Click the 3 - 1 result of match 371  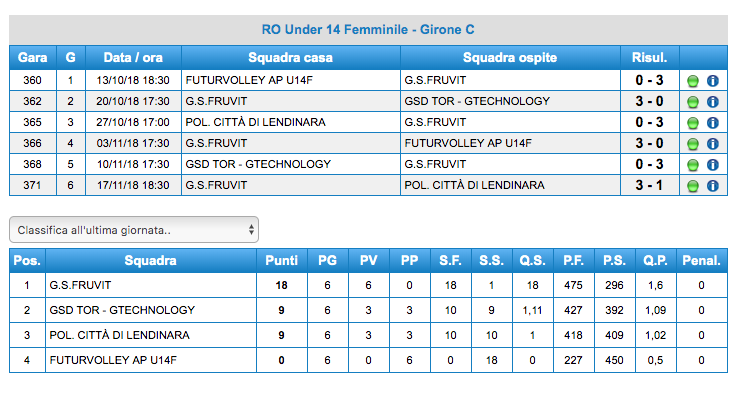coord(649,186)
